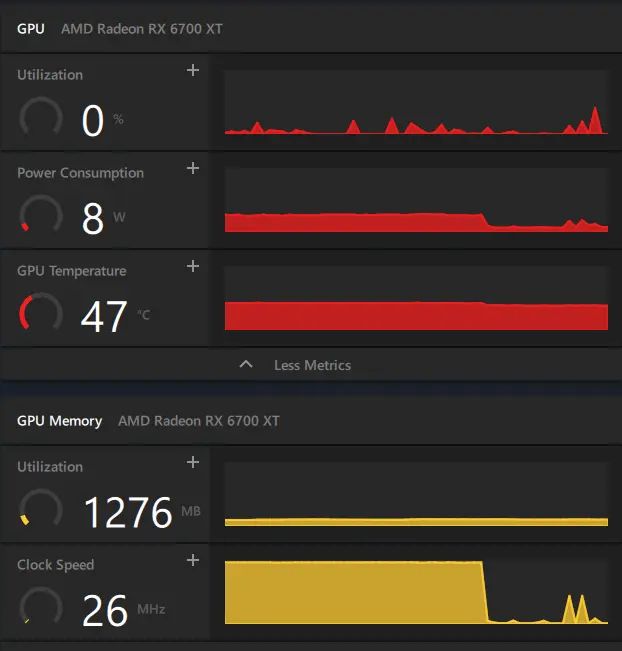Click the GPU Memory Utilization gauge dial
This screenshot has height=651, width=622.
pos(41,509)
